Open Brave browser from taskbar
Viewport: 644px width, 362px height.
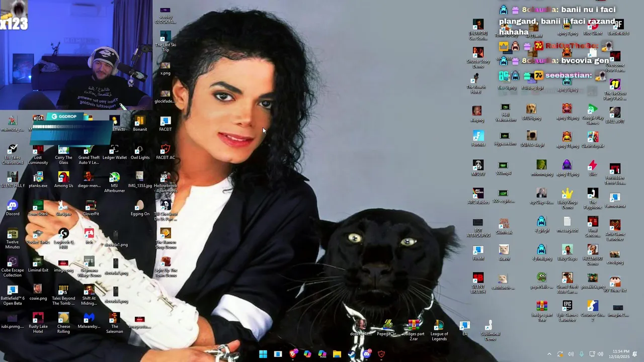pos(293,354)
